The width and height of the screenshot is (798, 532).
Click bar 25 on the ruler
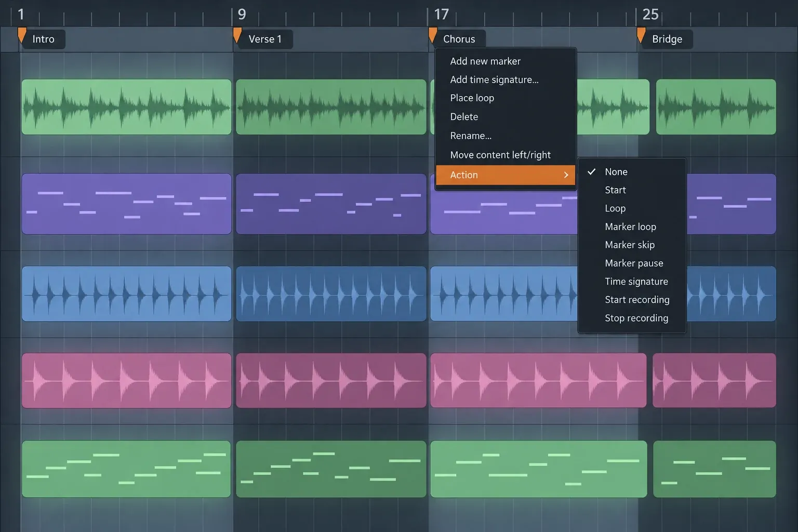click(650, 14)
